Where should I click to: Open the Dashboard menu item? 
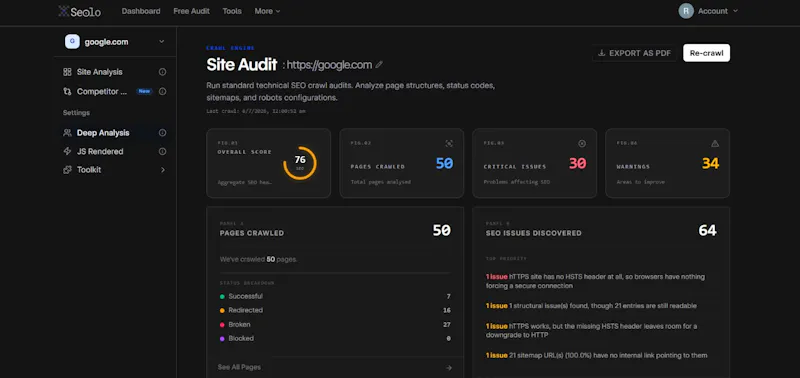(141, 11)
